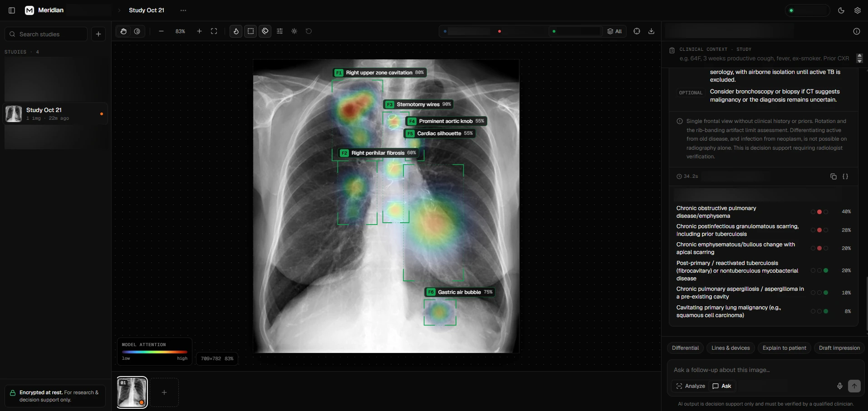View raw JSON with the braces icon
This screenshot has height=411, width=868.
click(845, 176)
